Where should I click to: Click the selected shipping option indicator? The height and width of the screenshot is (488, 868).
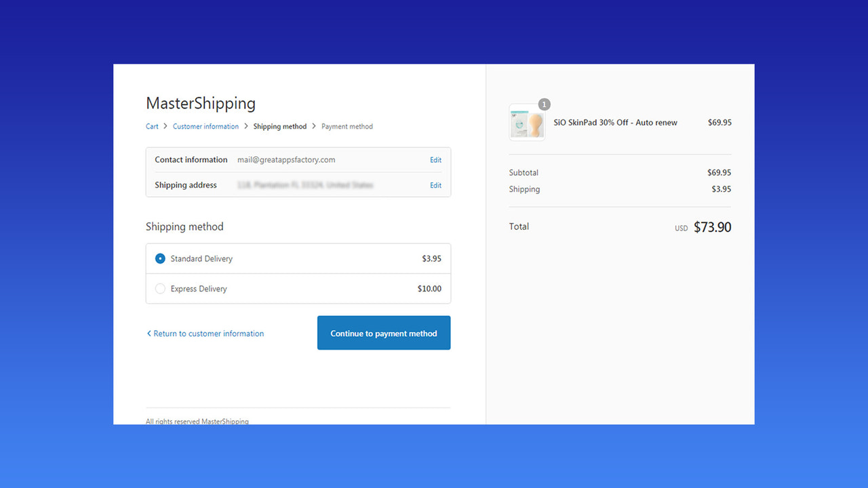point(160,258)
